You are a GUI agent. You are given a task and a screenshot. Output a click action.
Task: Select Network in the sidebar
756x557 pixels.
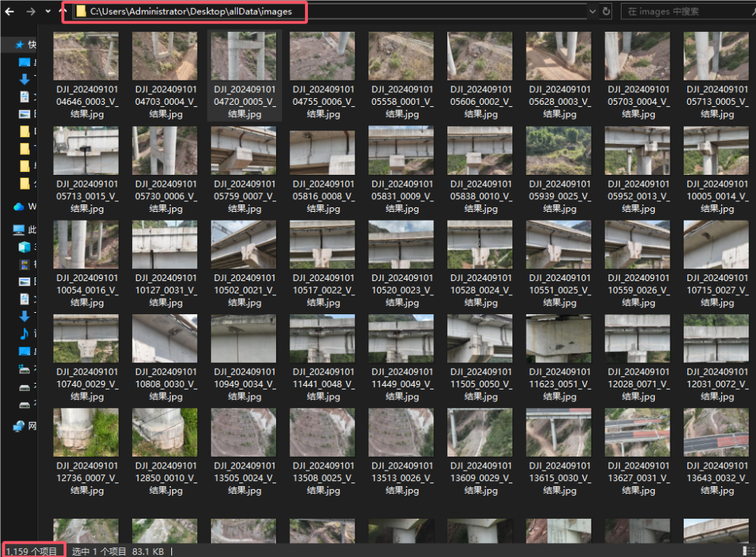click(x=18, y=426)
